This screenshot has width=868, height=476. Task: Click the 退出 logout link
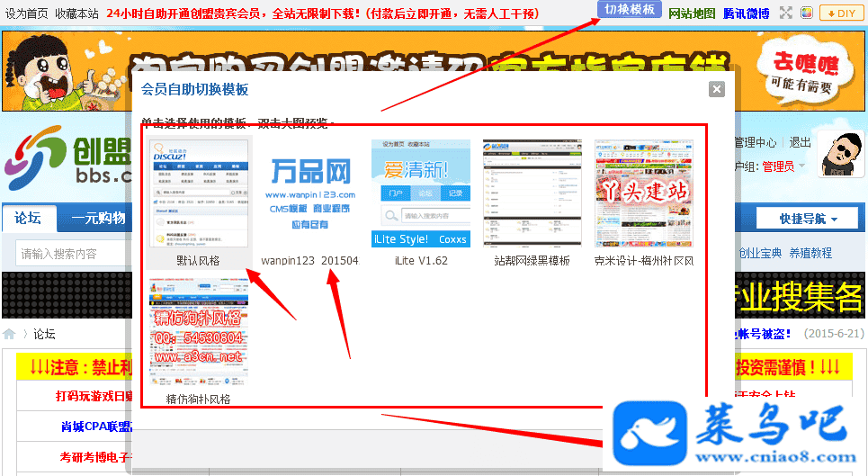pos(800,142)
